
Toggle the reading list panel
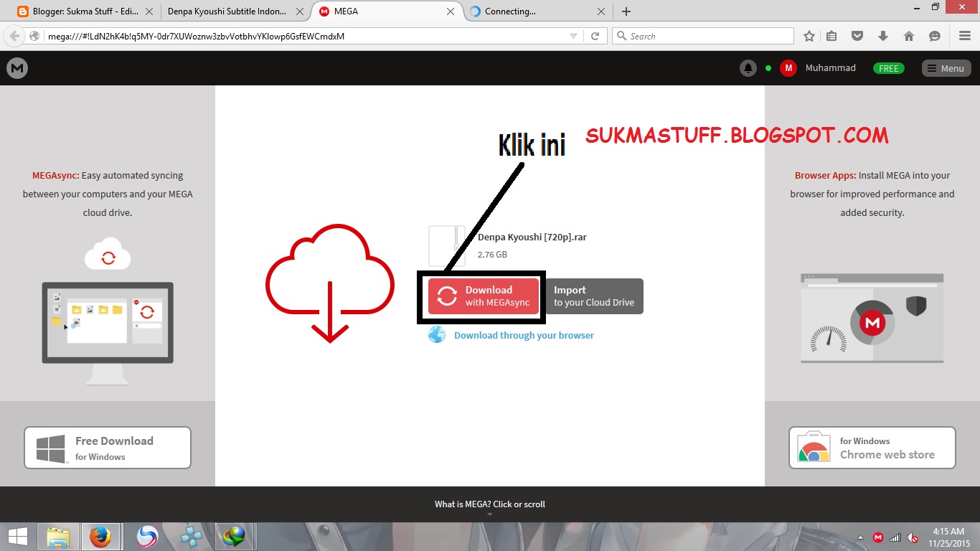click(x=831, y=35)
